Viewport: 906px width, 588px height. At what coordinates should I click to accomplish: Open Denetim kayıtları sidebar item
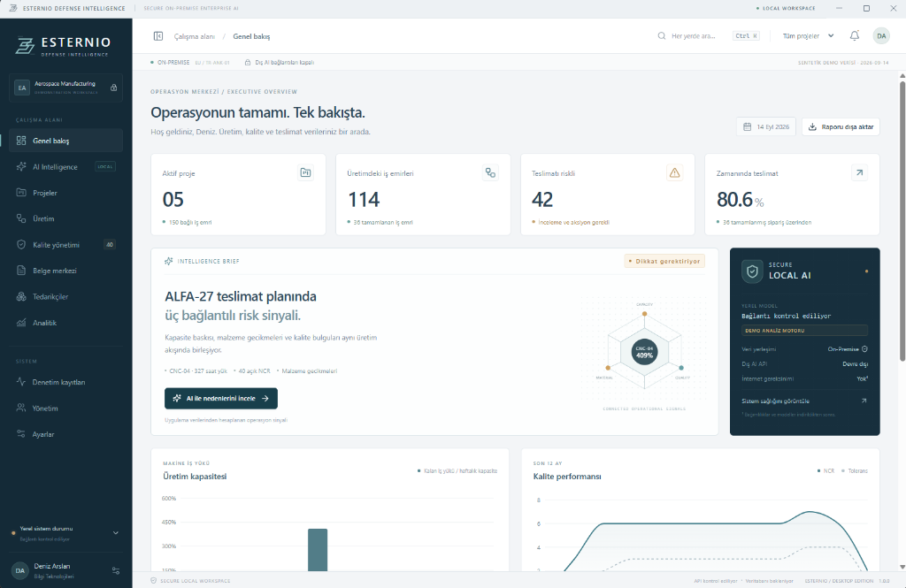(65, 382)
